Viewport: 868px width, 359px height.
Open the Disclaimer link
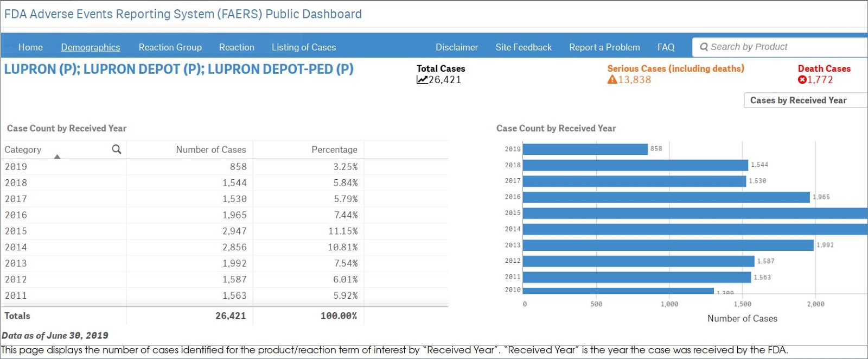(x=457, y=47)
